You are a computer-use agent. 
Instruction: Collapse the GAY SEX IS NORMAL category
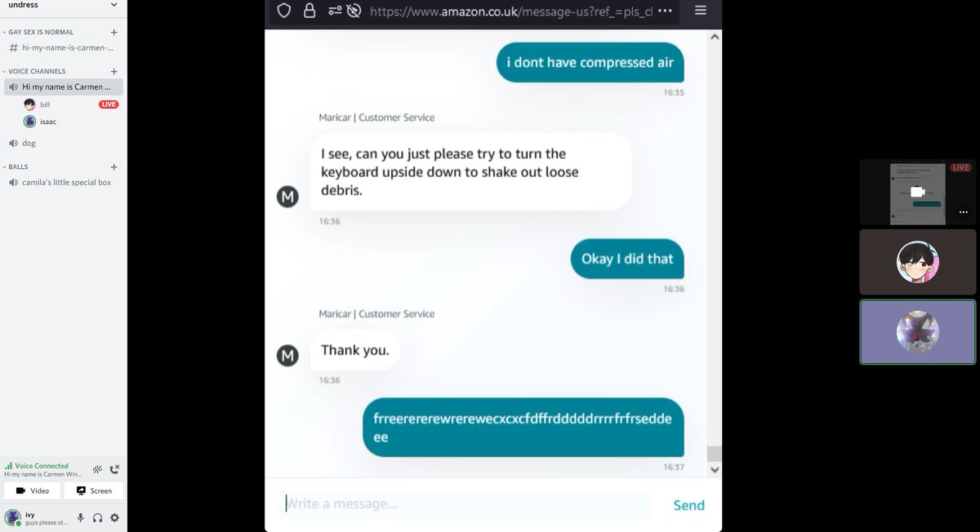(40, 33)
